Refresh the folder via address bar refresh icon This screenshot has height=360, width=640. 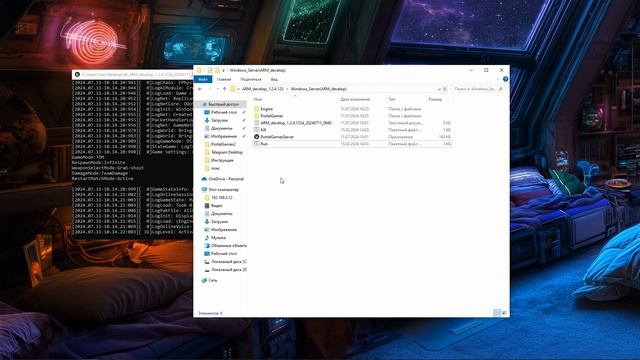[x=445, y=89]
